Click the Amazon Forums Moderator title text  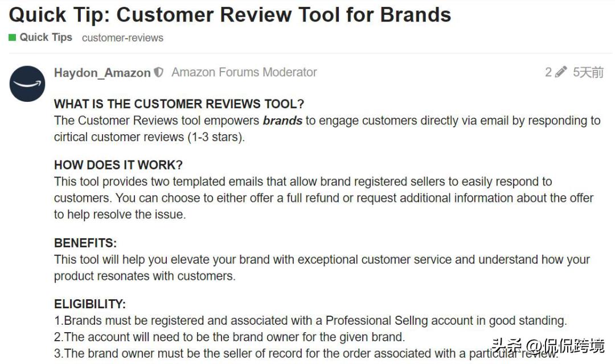point(244,72)
